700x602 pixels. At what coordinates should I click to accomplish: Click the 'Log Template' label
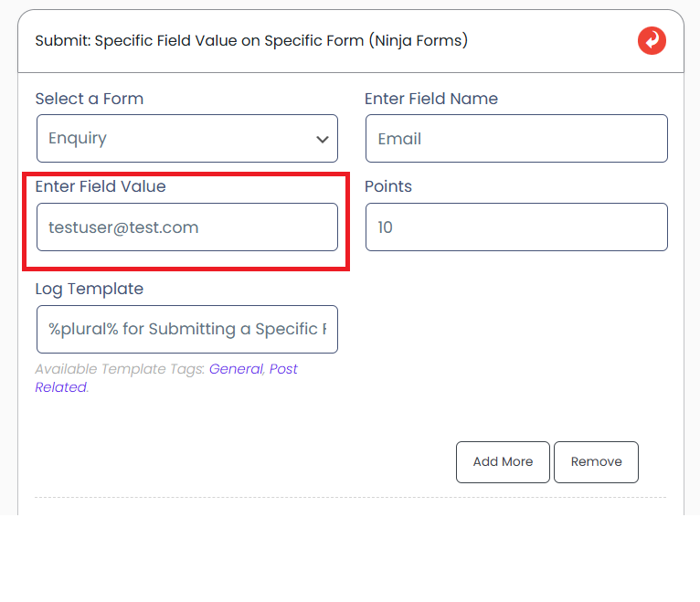click(x=90, y=289)
